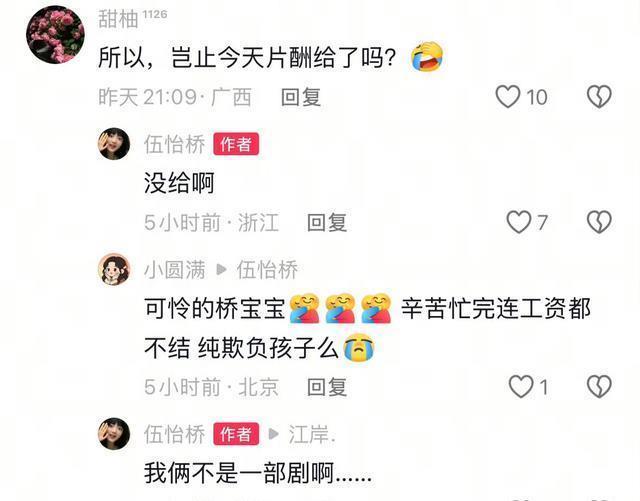The width and height of the screenshot is (640, 501).
Task: Like 小圆满's reply with 1 like
Action: 521,386
